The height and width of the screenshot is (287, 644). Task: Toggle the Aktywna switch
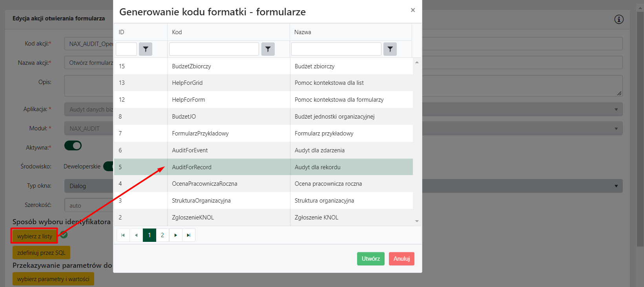[73, 146]
